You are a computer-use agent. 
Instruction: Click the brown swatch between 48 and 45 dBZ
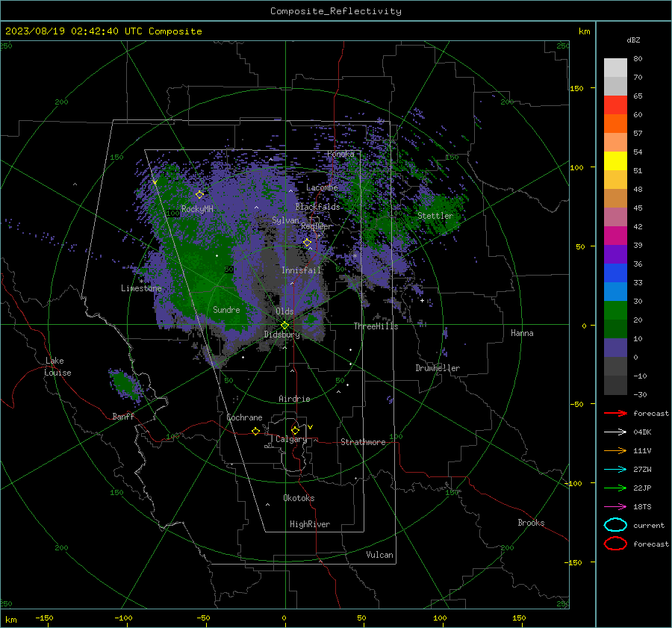tap(615, 198)
